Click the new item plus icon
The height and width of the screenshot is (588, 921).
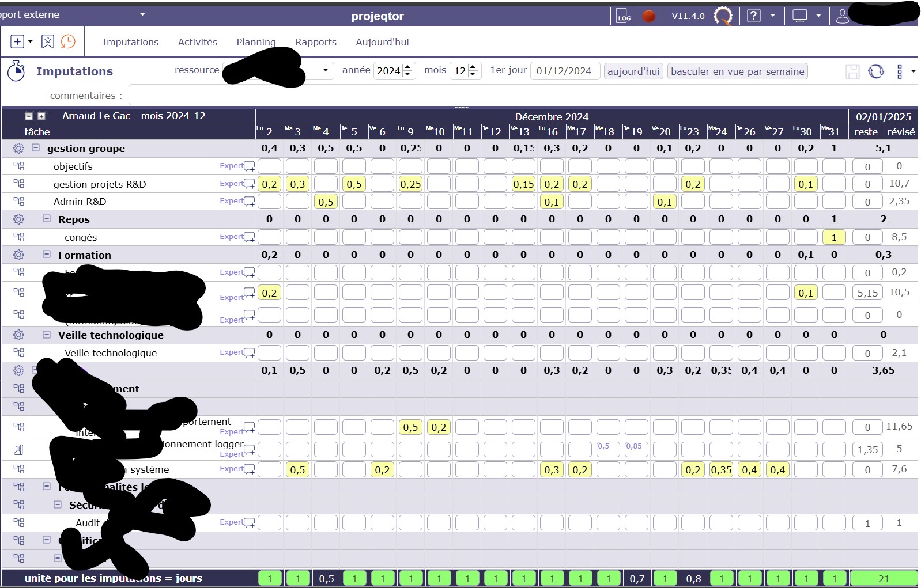[x=17, y=41]
